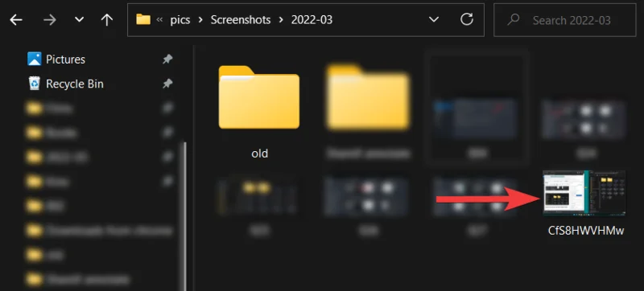The height and width of the screenshot is (291, 644).
Task: Click the Recycle Bin sidebar icon
Action: (35, 84)
